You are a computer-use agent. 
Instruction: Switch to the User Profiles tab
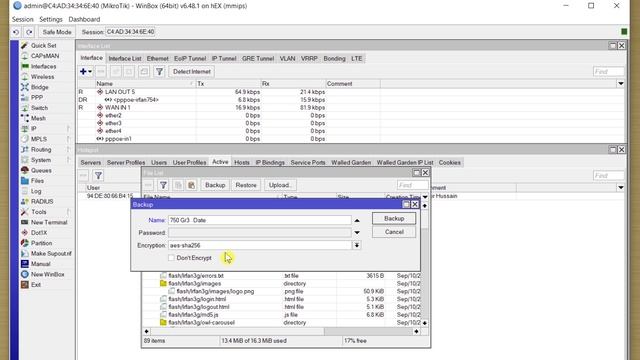189,162
